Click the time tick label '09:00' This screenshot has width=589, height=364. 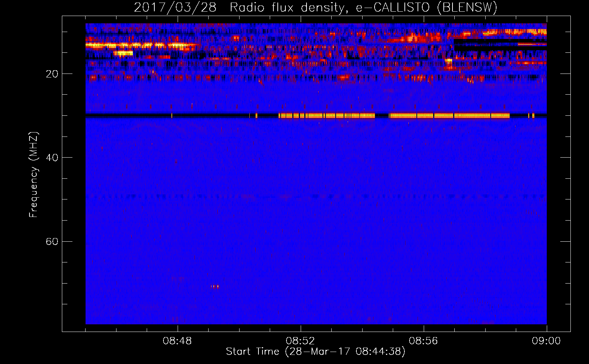pyautogui.click(x=546, y=341)
